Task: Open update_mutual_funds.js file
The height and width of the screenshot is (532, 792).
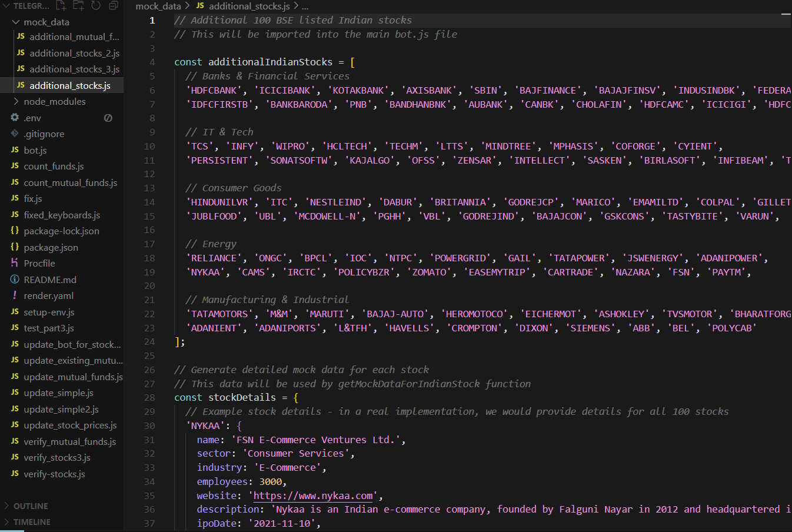Action: (73, 377)
